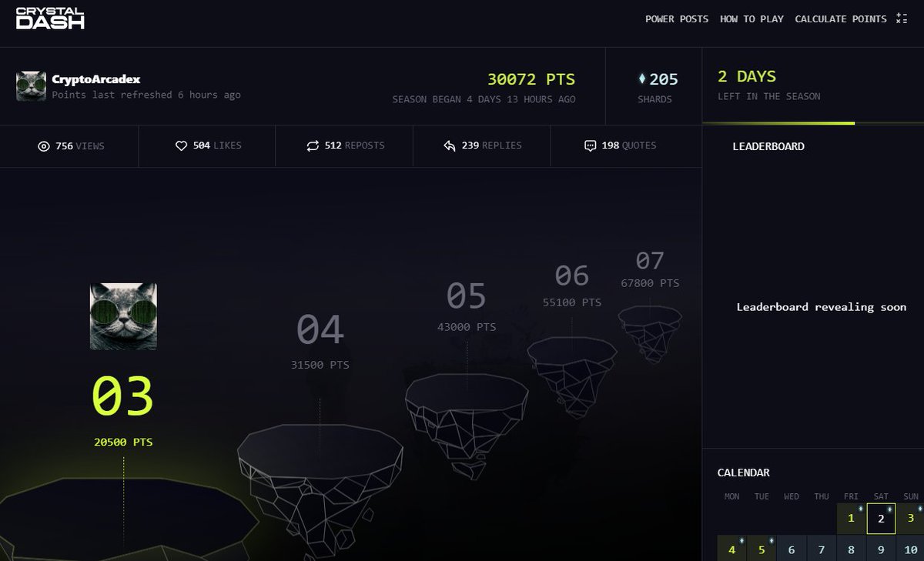Select calendar day 5
This screenshot has height=561, width=924.
click(x=762, y=549)
